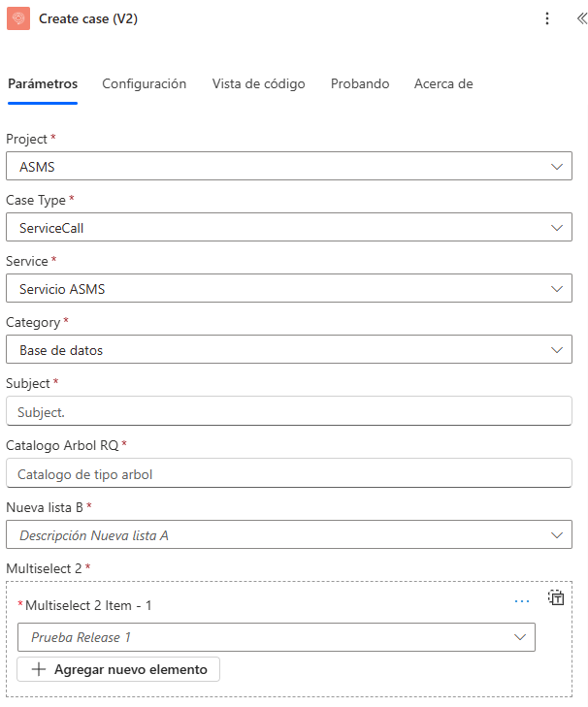Switch Multiselect 2 to whole-array input
588x707 pixels.
click(x=556, y=597)
